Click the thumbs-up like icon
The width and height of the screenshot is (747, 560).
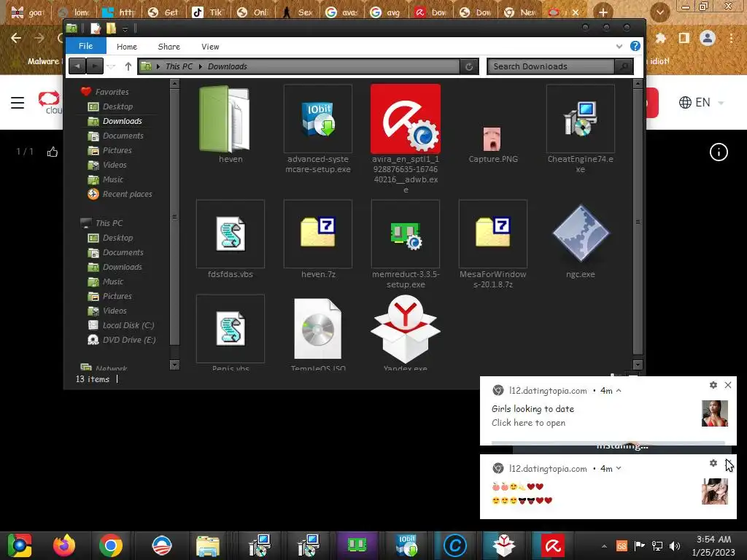click(x=53, y=152)
